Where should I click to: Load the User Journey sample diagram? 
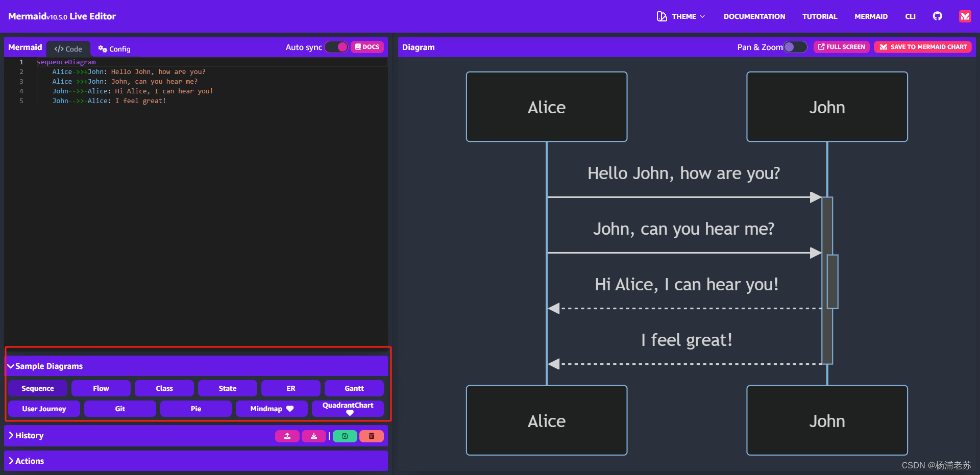[44, 409]
